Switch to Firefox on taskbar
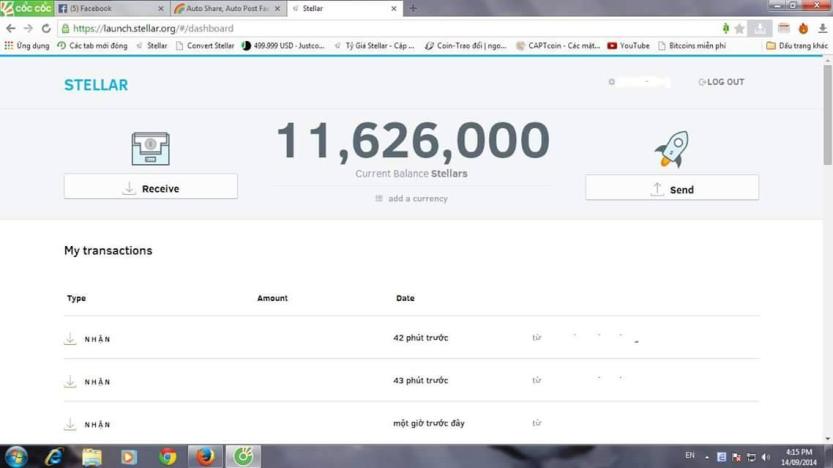Viewport: 833px width, 468px height. point(205,456)
